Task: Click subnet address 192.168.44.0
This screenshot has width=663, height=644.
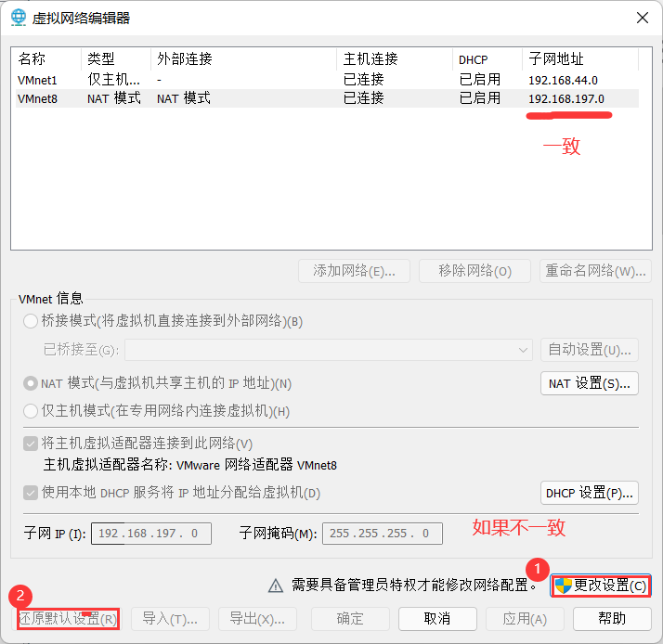Action: click(563, 81)
